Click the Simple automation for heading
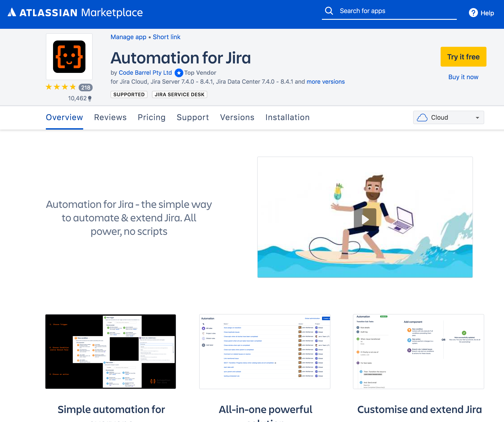 [111, 410]
